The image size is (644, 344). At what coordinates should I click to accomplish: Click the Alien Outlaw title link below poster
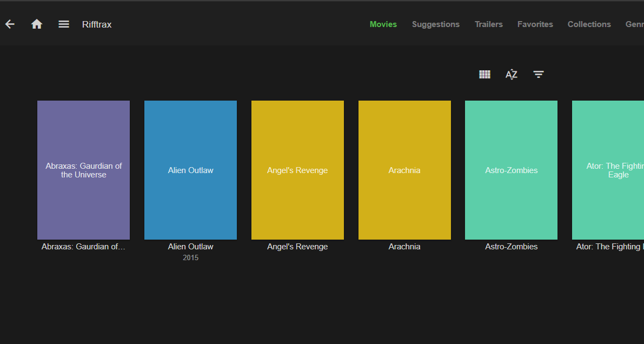click(190, 247)
